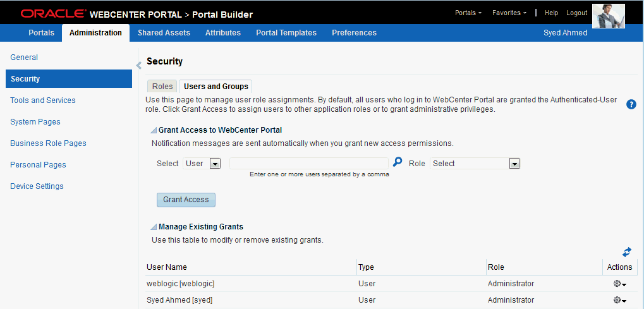Select the Administration tab
Screen dimensions: 644x309
tap(95, 33)
